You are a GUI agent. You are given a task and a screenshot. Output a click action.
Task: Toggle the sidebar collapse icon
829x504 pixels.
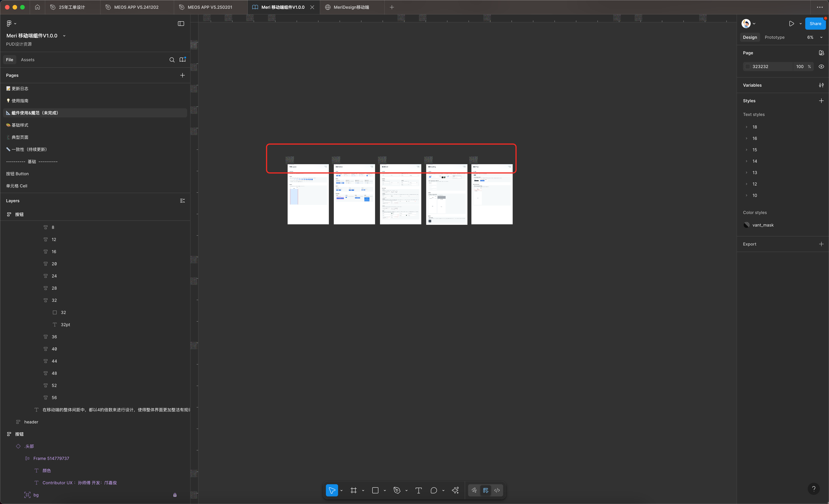pos(181,24)
